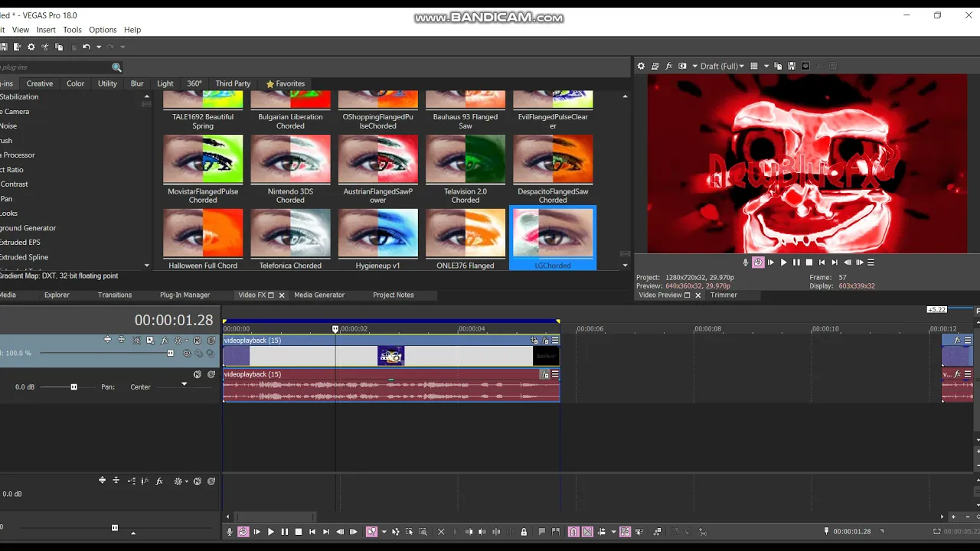Screen dimensions: 980x551
Task: Focus the search plug-ins text field
Action: coord(55,67)
